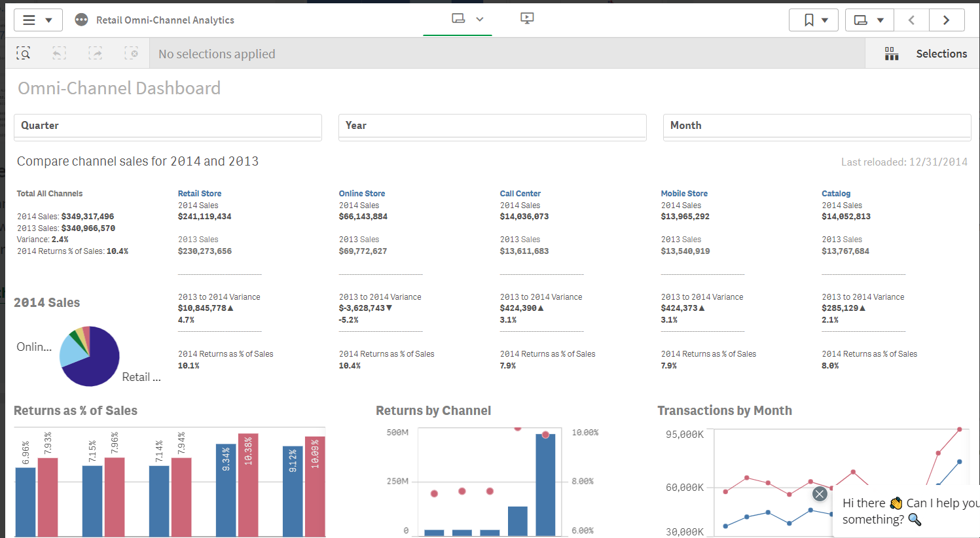This screenshot has height=538, width=980.
Task: Click the Retail Store channel link
Action: (x=200, y=194)
